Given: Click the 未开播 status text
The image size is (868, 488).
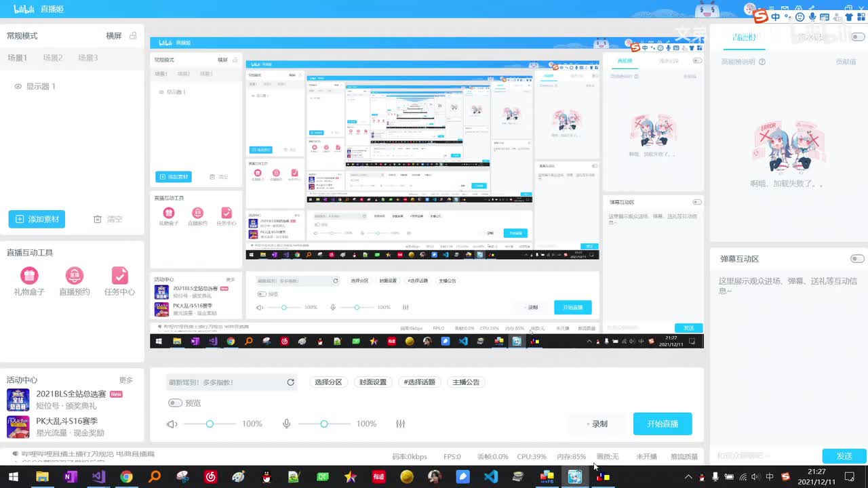Looking at the screenshot, I should 646,457.
